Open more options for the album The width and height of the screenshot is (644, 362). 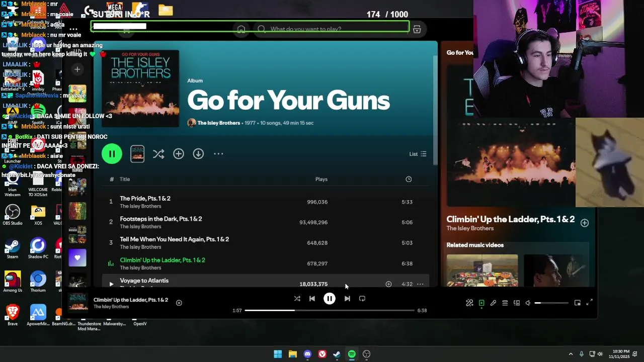point(218,154)
